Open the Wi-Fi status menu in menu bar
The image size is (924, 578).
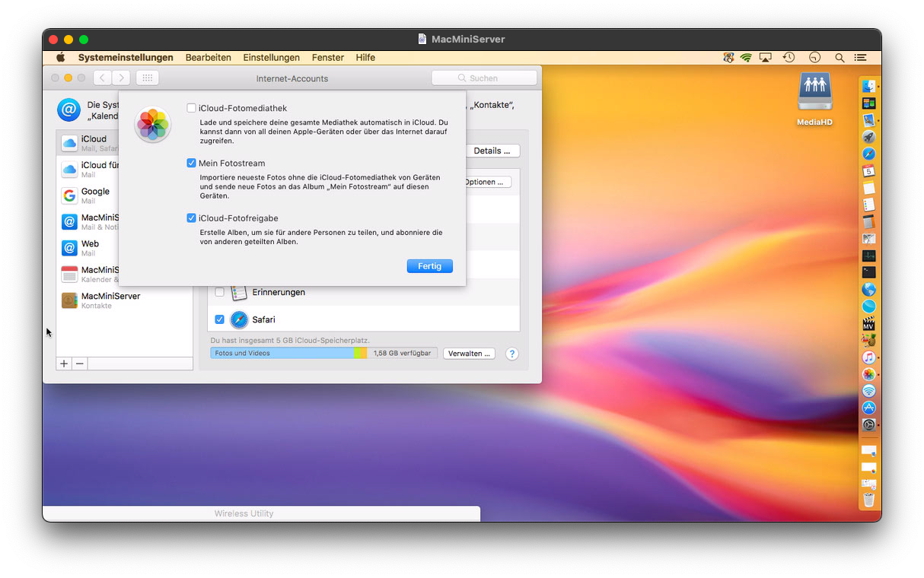[x=746, y=58]
